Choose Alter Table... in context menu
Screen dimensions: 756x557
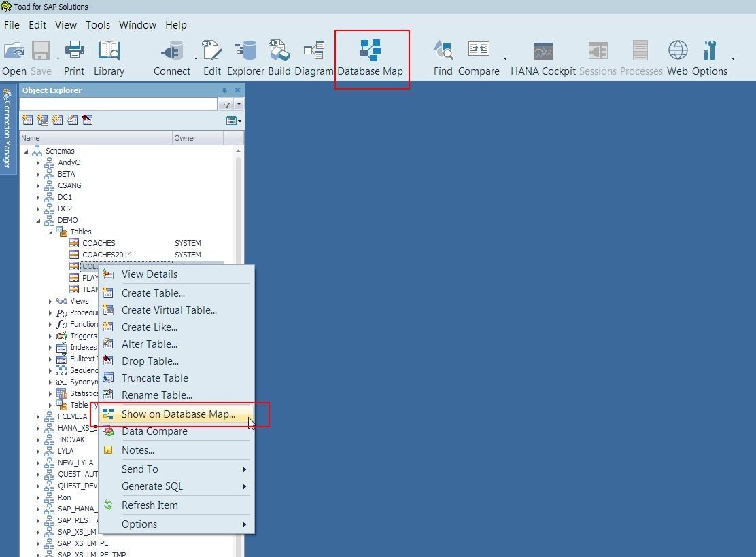(177, 344)
